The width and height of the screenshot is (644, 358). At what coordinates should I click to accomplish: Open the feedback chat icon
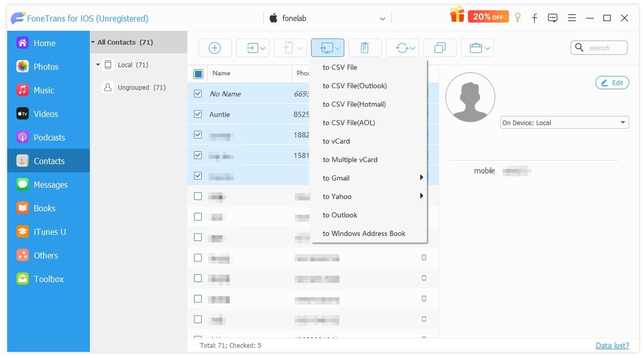(x=553, y=18)
